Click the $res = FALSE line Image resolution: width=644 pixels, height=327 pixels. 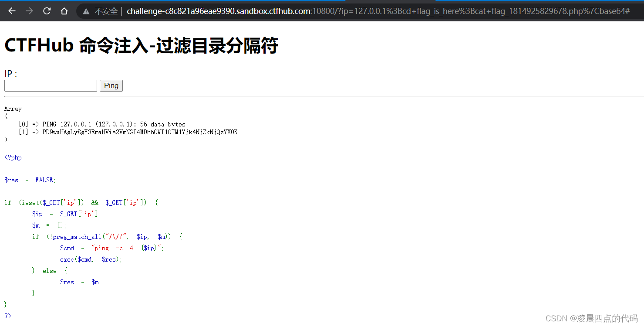[30, 180]
